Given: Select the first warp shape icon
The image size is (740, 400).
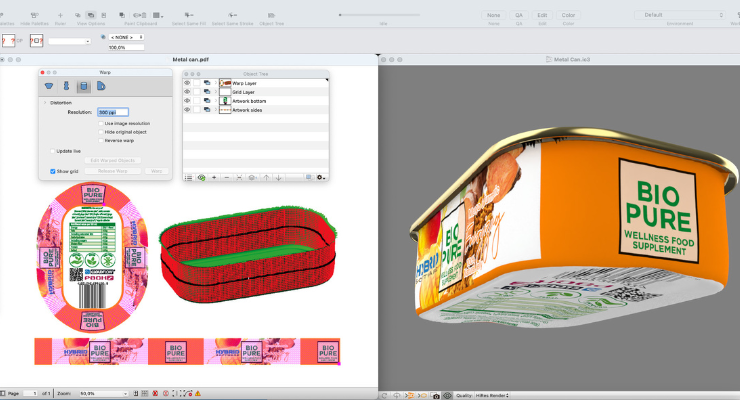Looking at the screenshot, I should 48,87.
